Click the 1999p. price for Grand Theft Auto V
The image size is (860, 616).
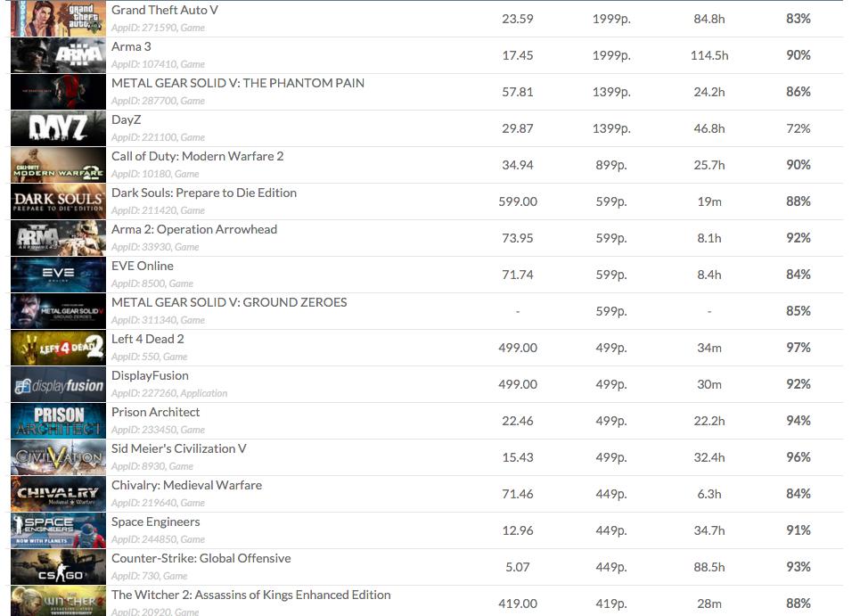click(610, 19)
